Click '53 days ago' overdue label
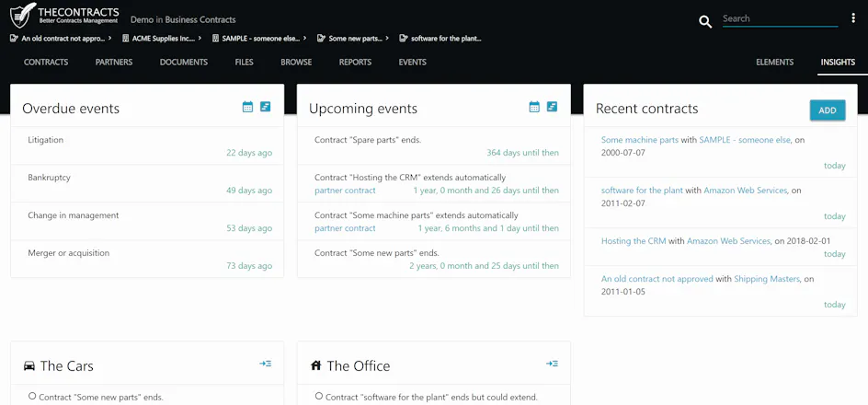 (249, 227)
